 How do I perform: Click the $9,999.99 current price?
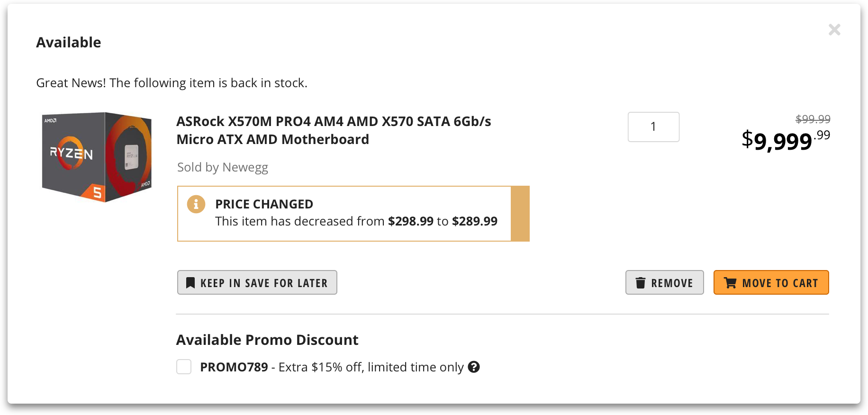coord(786,141)
